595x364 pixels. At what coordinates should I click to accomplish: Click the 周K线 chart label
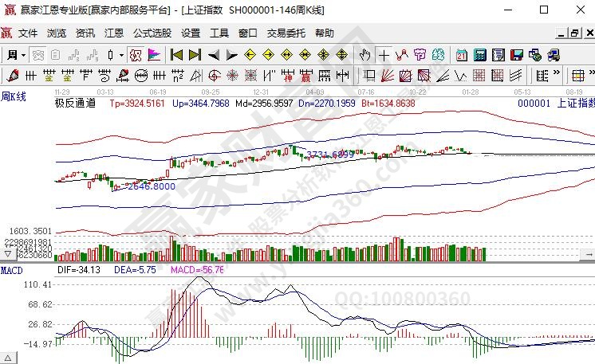14,96
